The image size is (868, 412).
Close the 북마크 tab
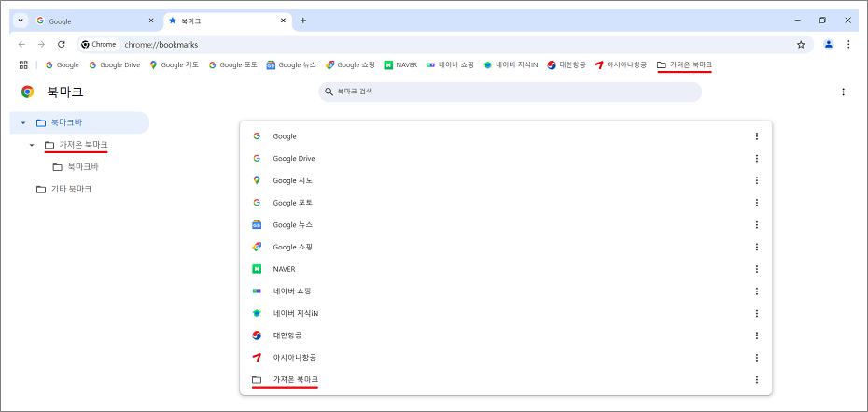click(283, 21)
